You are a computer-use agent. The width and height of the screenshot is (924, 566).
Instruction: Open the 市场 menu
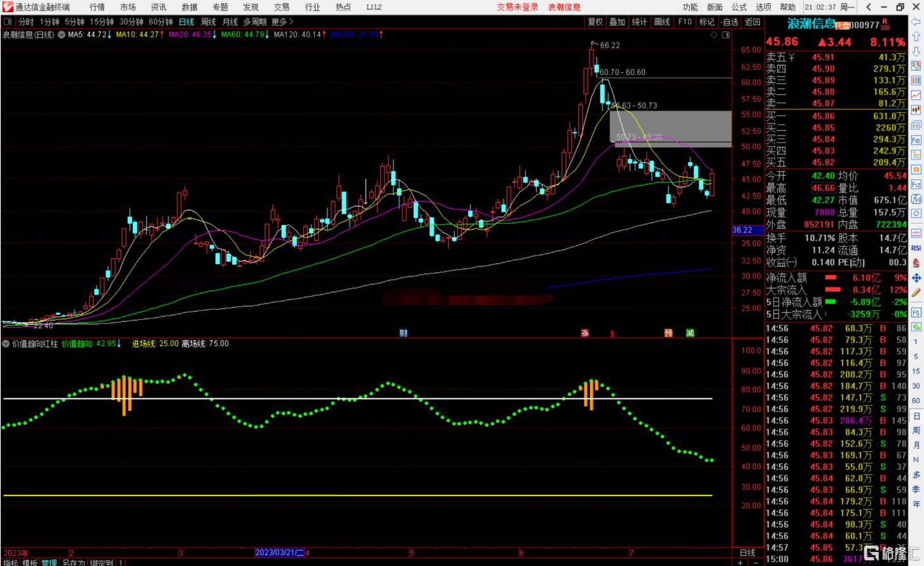pos(128,7)
